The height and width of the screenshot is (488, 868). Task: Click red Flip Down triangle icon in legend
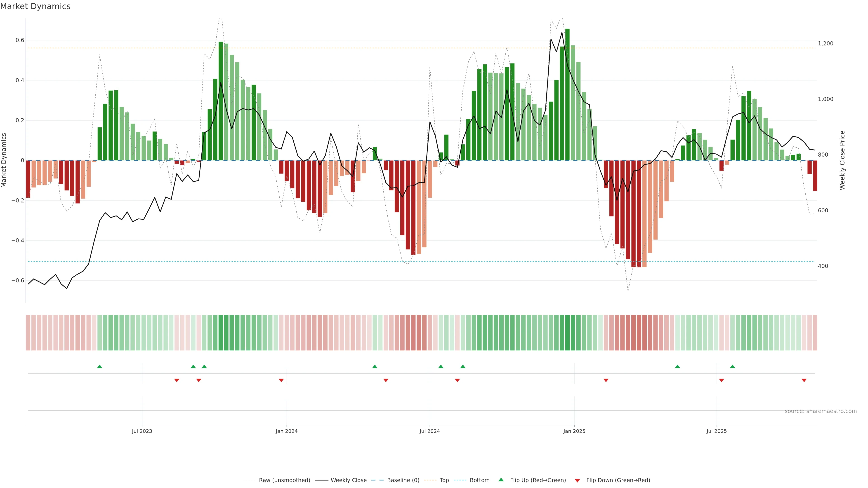point(577,481)
